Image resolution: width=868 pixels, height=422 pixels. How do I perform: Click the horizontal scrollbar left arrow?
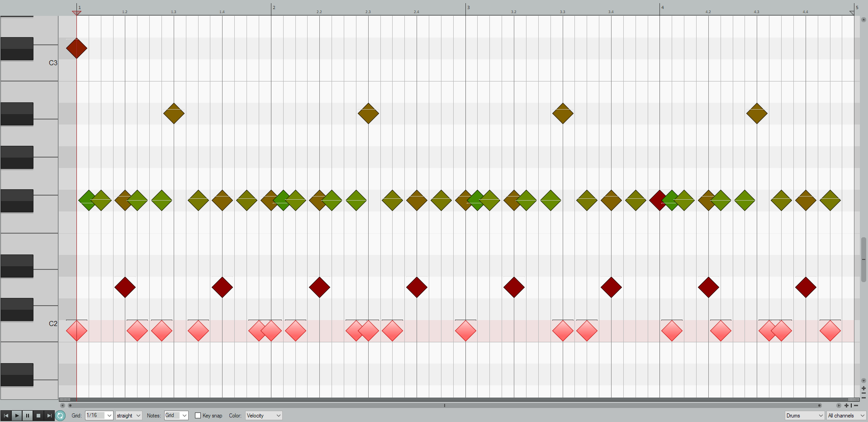62,406
